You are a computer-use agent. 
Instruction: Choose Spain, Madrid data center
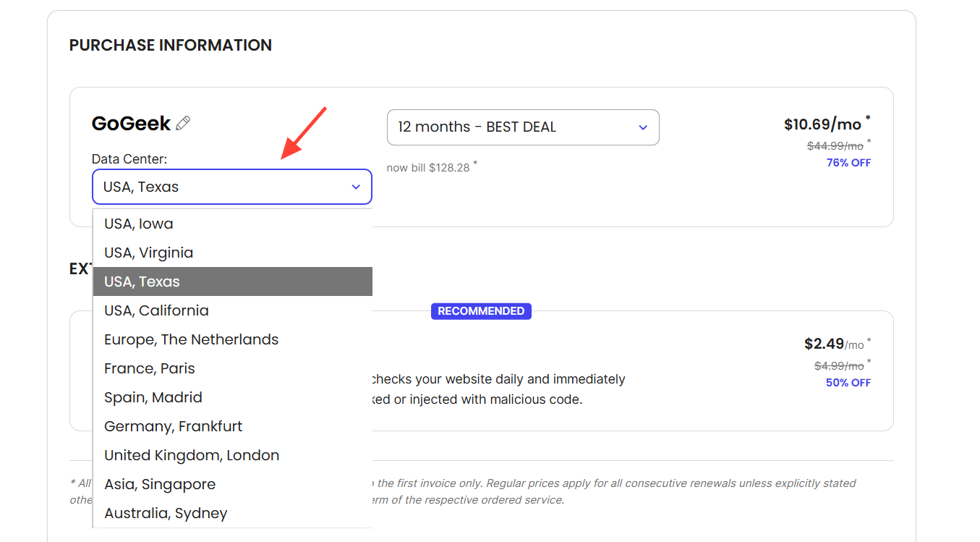pos(232,397)
